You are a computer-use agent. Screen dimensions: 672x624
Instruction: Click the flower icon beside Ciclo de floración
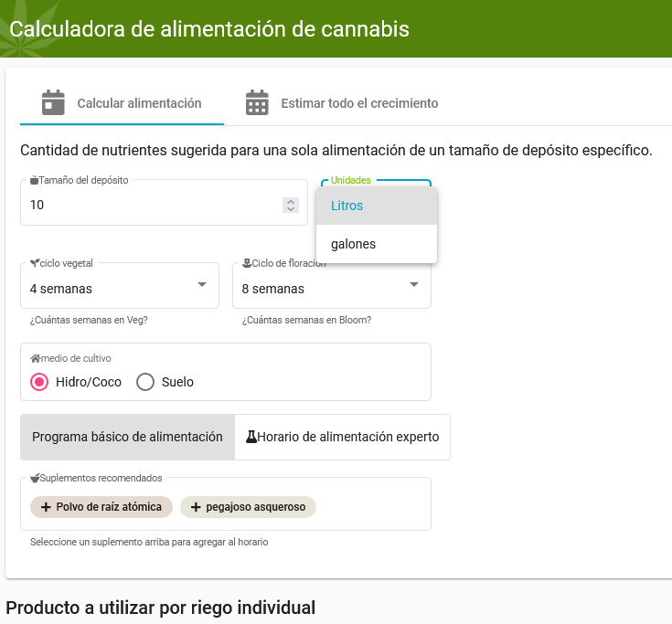click(247, 263)
